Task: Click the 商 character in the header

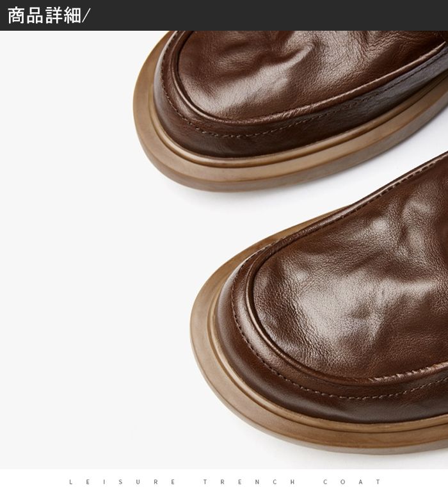Action: [17, 15]
